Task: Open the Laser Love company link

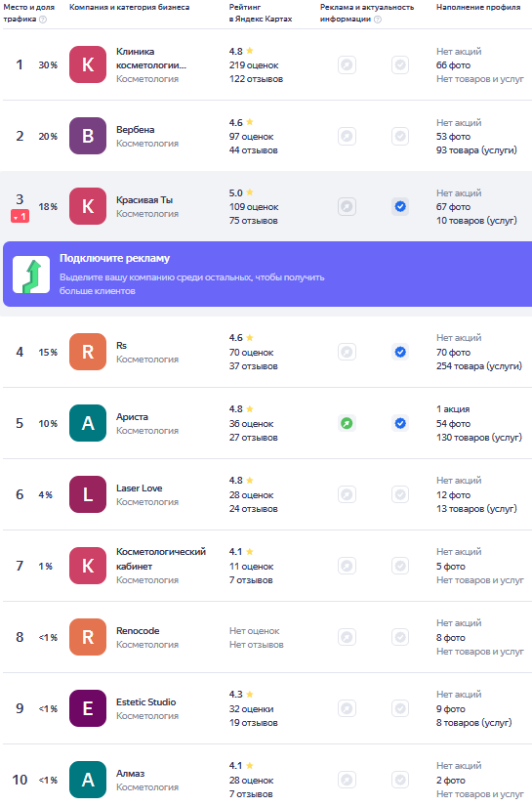Action: pyautogui.click(x=140, y=488)
